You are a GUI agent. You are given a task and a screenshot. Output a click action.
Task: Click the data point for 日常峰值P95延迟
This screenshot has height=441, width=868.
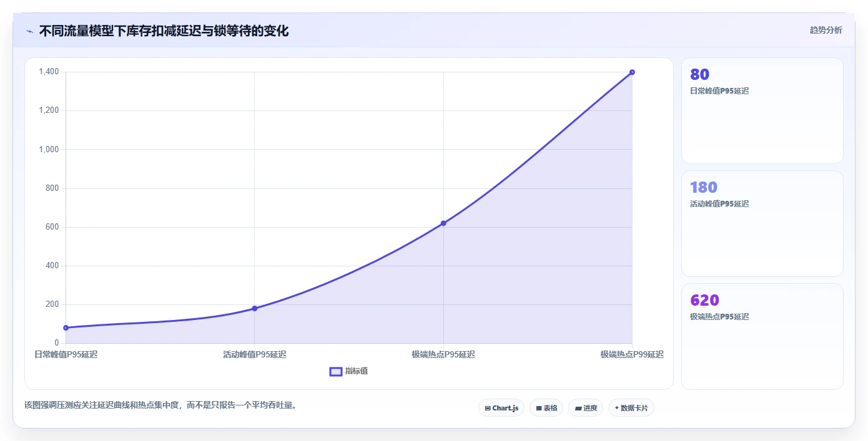tap(66, 327)
